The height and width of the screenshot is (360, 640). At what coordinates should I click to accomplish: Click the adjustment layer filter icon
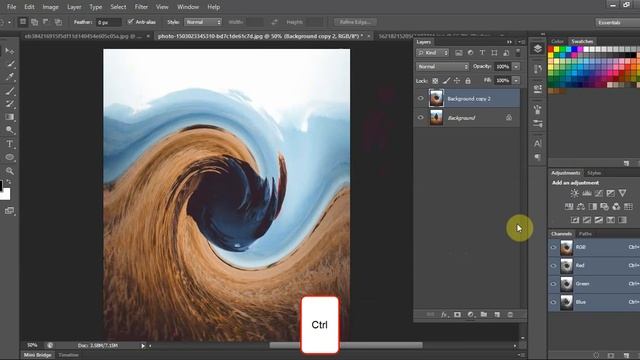[x=470, y=53]
